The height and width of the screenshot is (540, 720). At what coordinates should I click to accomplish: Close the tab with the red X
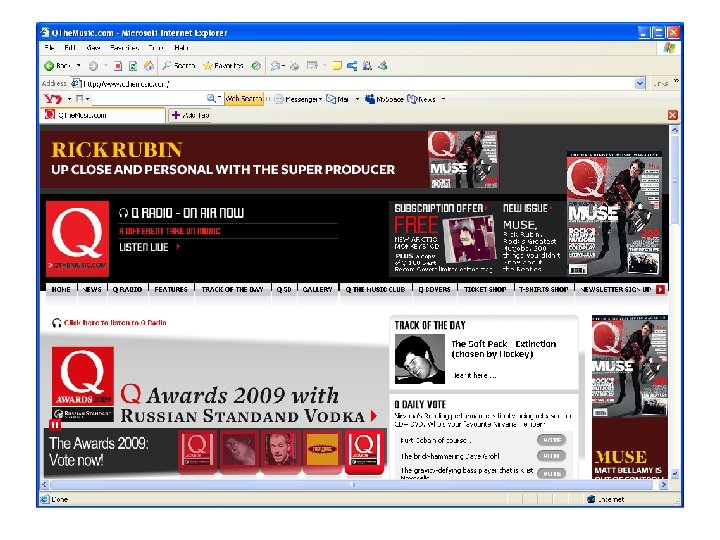pos(673,115)
